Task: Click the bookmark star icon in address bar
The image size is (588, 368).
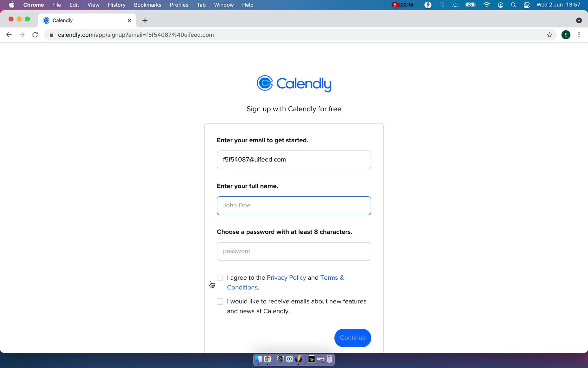Action: (549, 35)
